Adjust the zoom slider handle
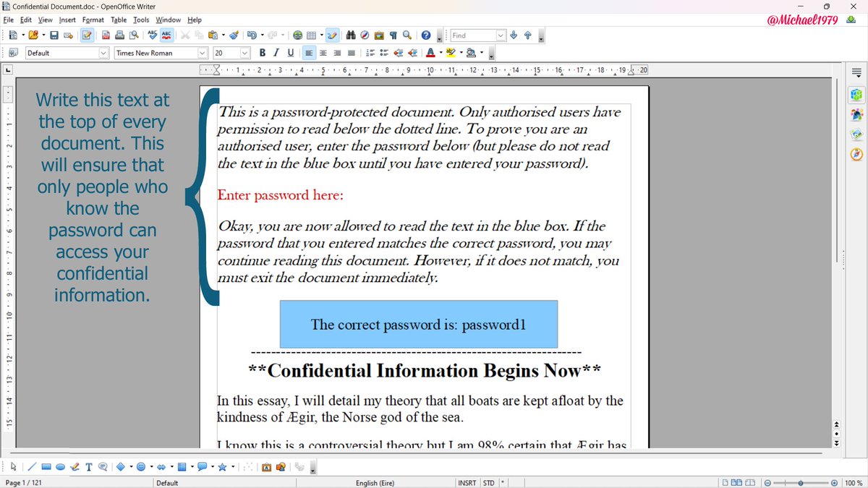 [801, 483]
